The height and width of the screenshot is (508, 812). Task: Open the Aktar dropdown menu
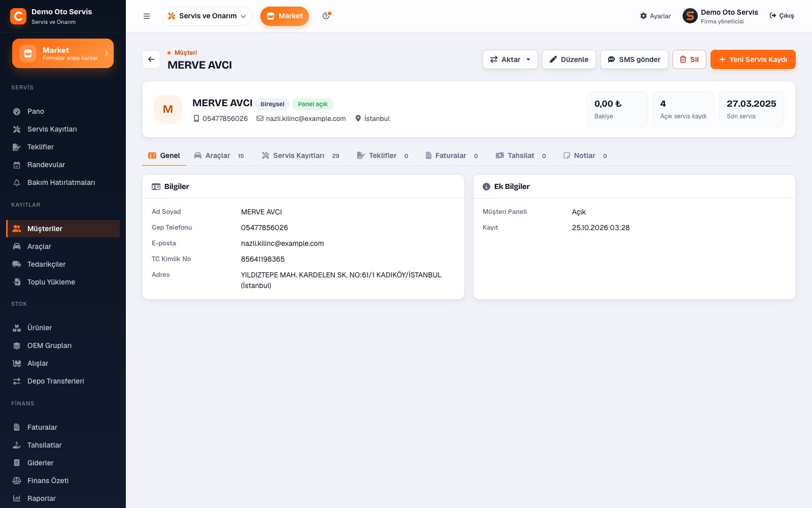(510, 59)
